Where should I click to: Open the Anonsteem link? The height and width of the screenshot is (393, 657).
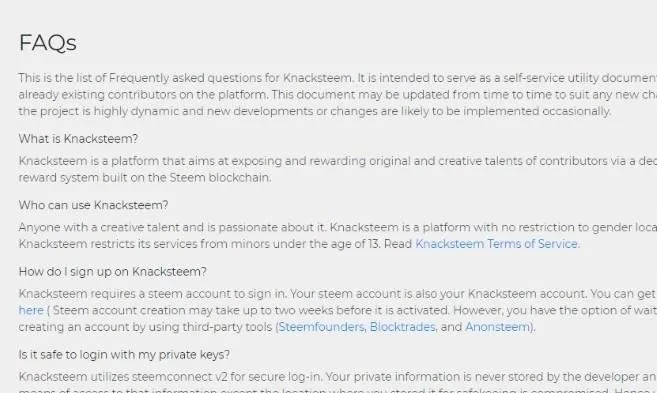tap(497, 327)
